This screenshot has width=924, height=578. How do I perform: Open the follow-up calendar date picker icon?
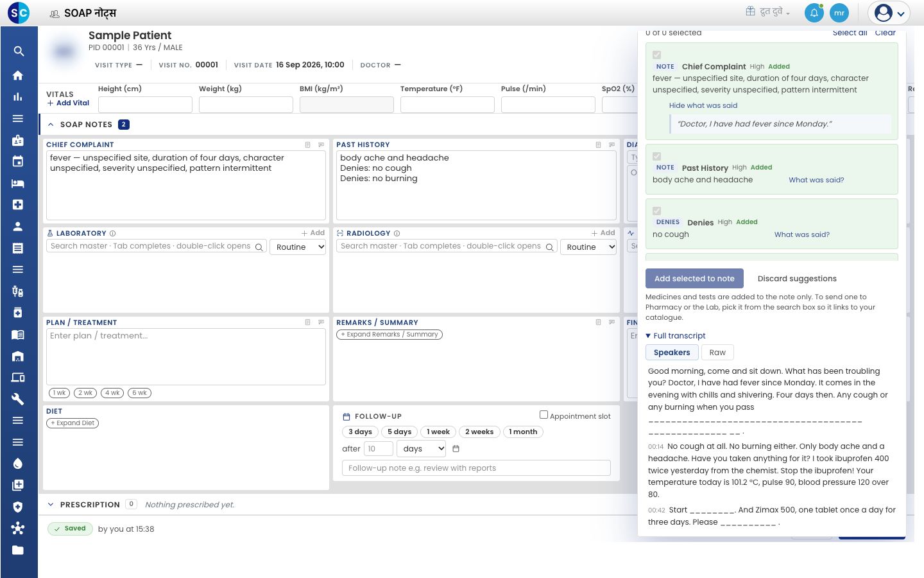point(456,449)
